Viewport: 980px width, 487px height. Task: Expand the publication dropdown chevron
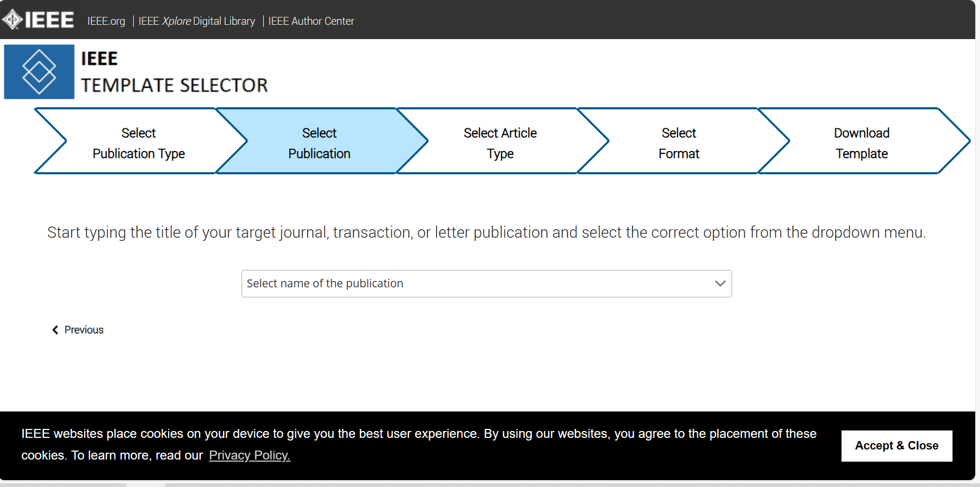click(720, 284)
